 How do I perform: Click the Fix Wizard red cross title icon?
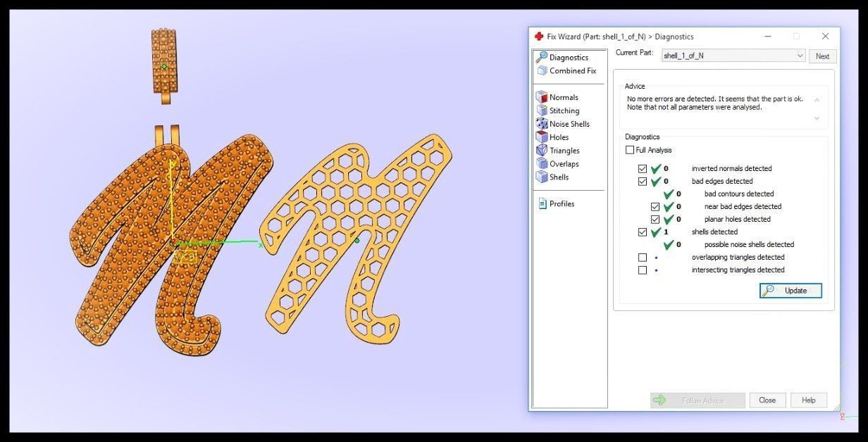(539, 37)
